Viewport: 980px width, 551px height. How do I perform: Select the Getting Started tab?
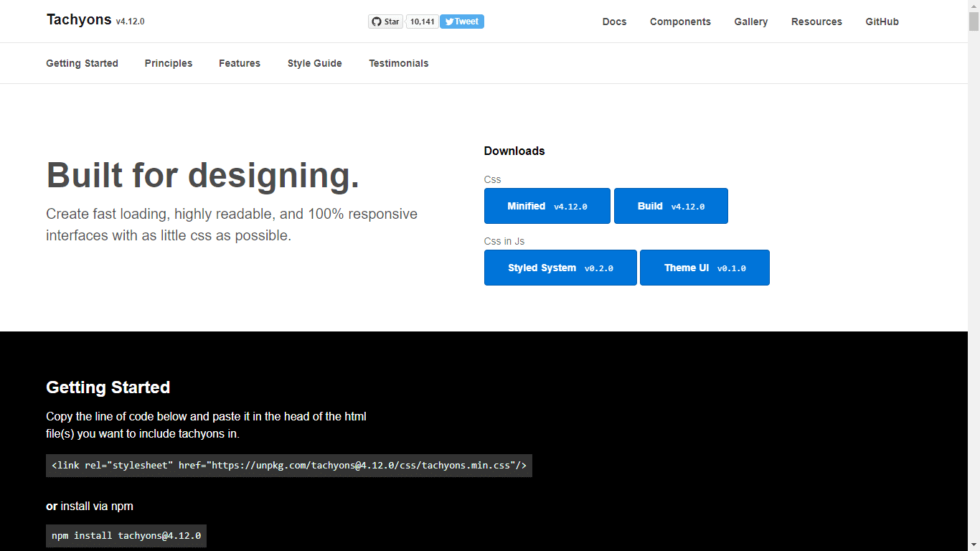(x=82, y=63)
